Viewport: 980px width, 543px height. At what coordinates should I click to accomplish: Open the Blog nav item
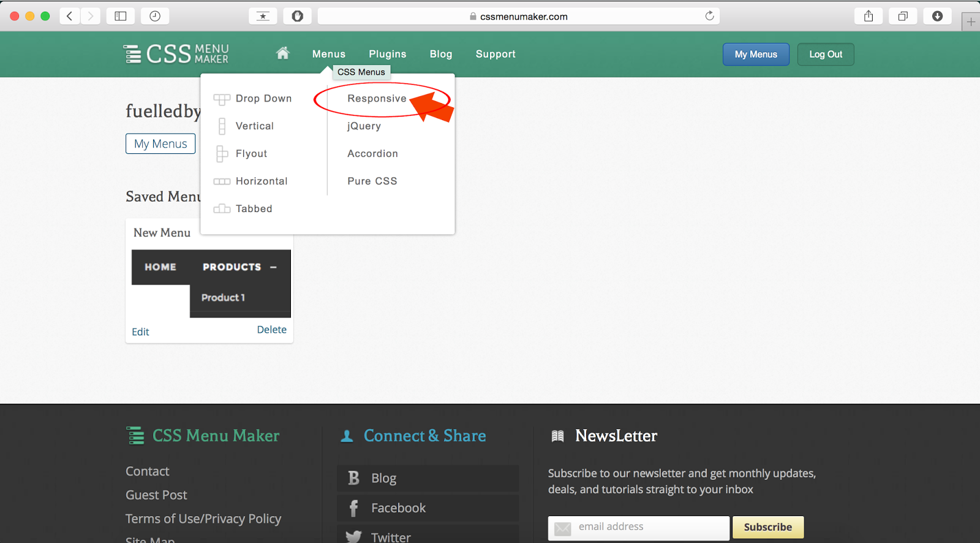pyautogui.click(x=441, y=54)
